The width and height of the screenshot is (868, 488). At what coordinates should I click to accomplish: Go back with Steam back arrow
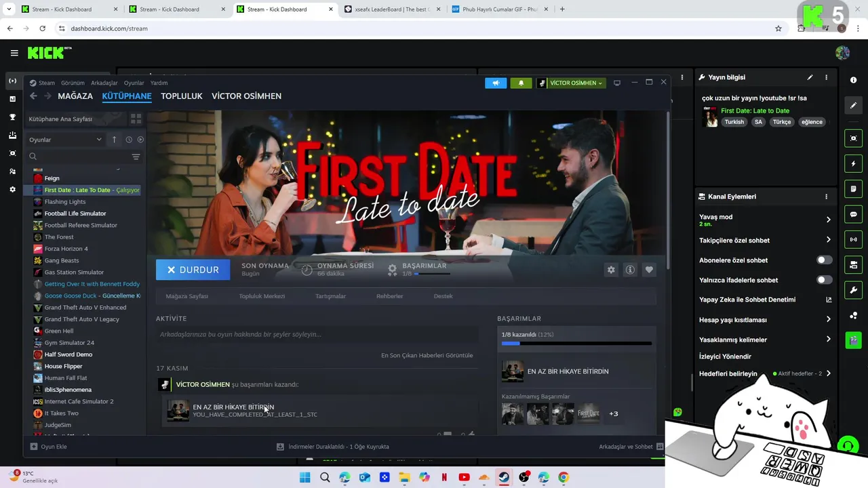click(33, 96)
